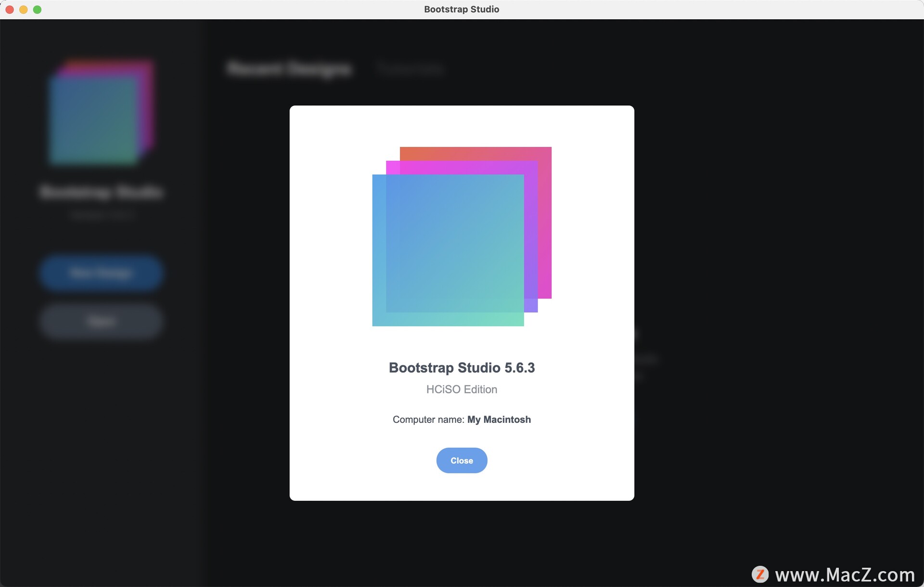
Task: Click the Bootstrap Studio 5.6.3 version text
Action: click(462, 368)
